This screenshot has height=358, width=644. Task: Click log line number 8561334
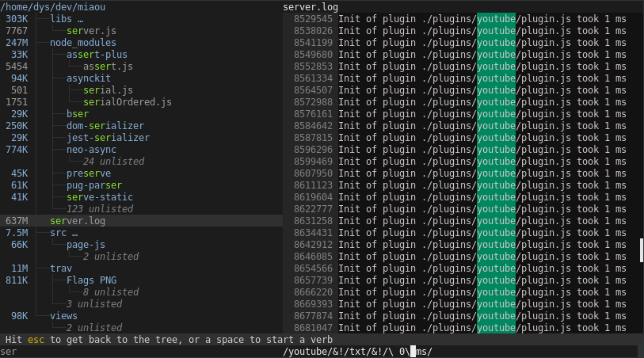pos(313,78)
